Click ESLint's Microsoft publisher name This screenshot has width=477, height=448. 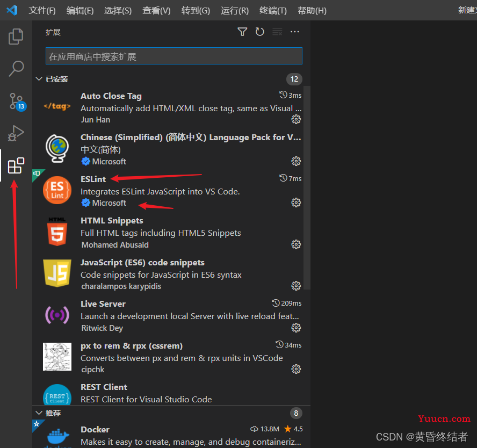109,203
